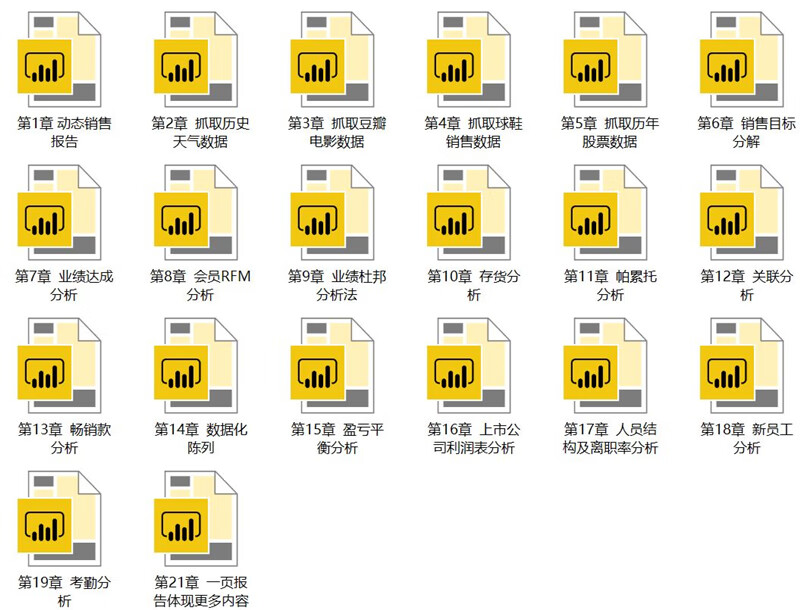Select the 第16章 上市公司利润表分析 file icon
Screen dimensions: 800x610
tap(469, 365)
